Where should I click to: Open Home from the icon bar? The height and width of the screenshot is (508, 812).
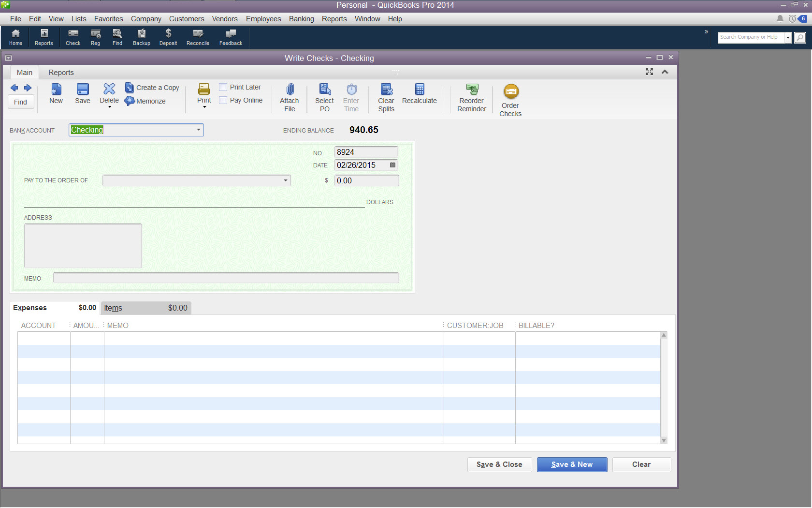point(15,37)
